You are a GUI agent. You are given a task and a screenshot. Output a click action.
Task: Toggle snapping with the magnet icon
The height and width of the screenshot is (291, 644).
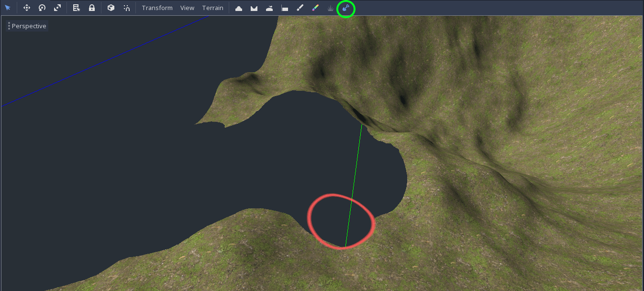coord(127,8)
